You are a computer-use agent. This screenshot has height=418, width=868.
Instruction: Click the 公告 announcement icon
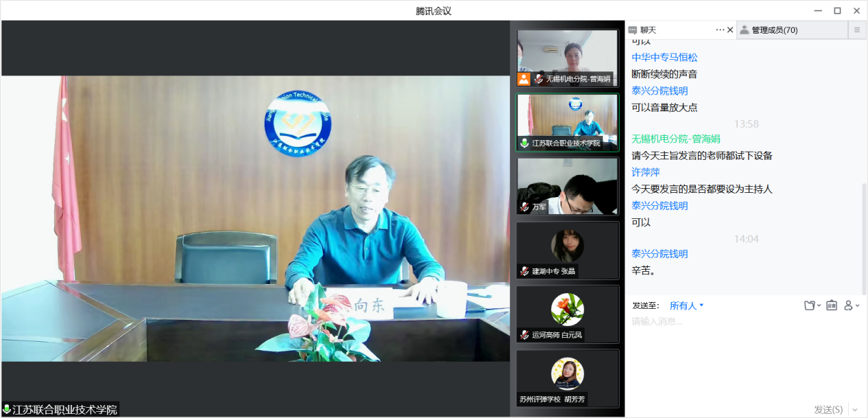pos(832,305)
